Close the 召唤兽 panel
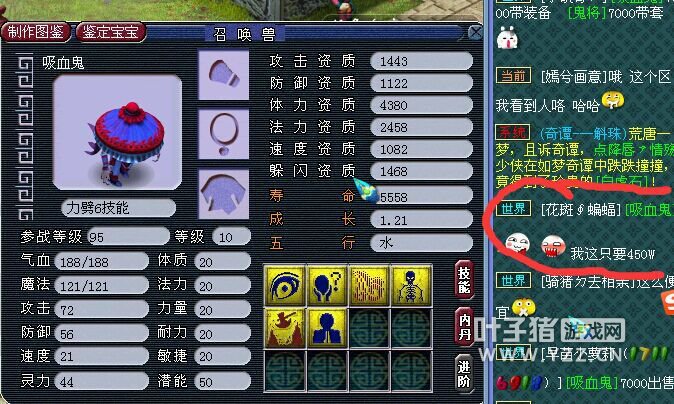Screen dimensions: 674x404 tap(475, 33)
